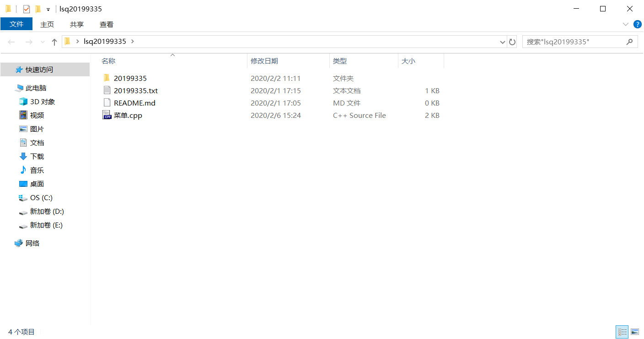Sort by the 名称 column header

[108, 61]
